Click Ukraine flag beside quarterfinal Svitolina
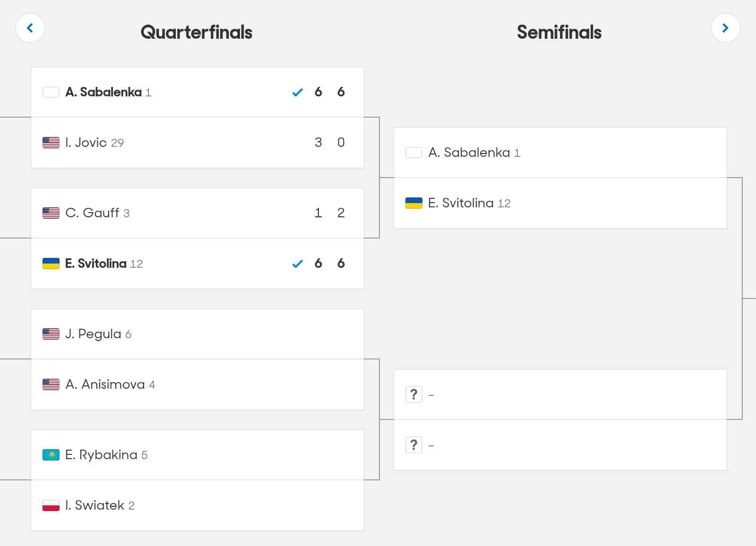Screen dimensions: 756x546 click(51, 264)
